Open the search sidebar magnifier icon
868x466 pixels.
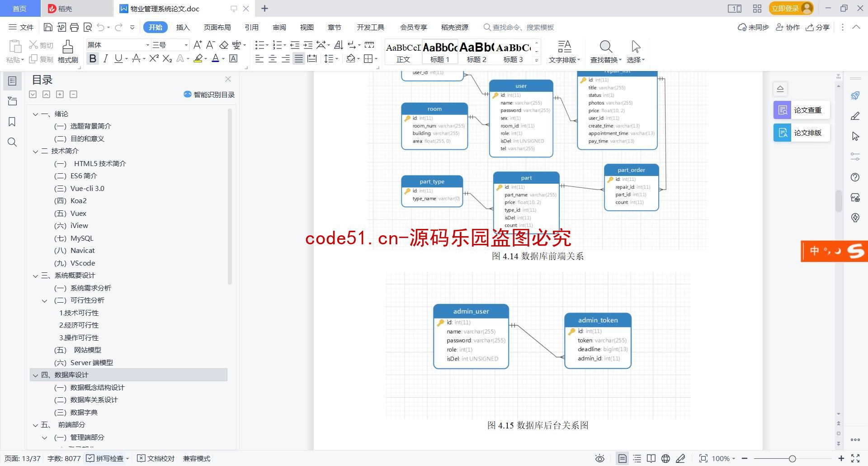coord(12,142)
